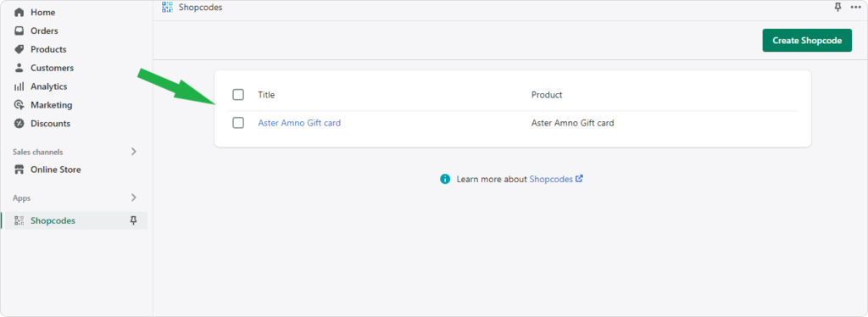Click the Home house icon
The width and height of the screenshot is (868, 317).
pos(19,12)
